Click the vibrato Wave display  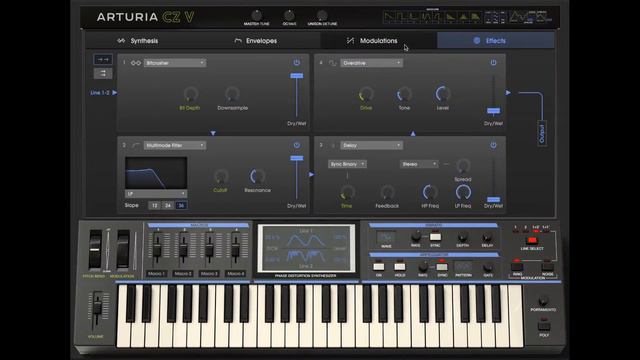[386, 237]
